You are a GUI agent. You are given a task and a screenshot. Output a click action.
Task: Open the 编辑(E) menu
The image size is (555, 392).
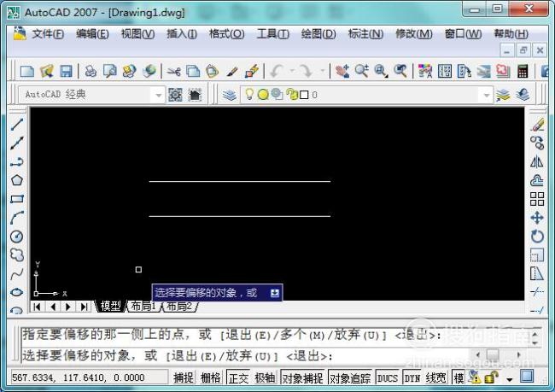92,34
